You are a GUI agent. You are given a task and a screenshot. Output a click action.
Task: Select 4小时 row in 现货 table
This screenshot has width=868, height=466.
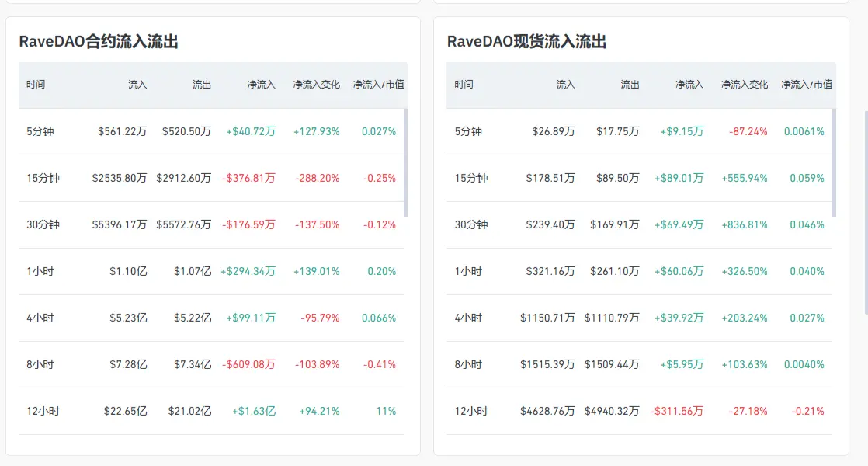(640, 318)
